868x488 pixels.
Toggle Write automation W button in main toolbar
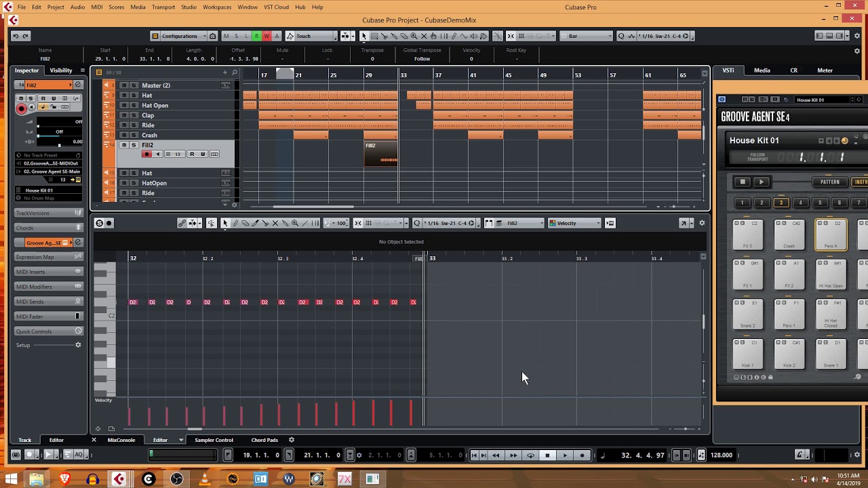coord(267,36)
